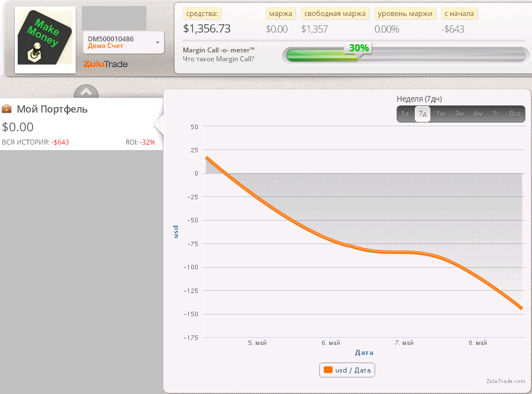Open the 'Что такое Margin Call?' link
The width and height of the screenshot is (532, 394).
tap(218, 59)
